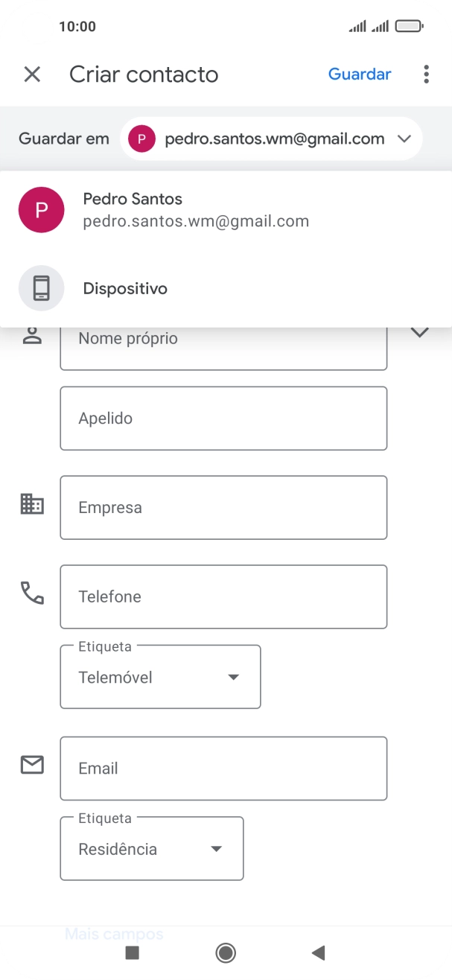Screen dimensions: 452x980
Task: Click Mais campos to add more fields
Action: pyautogui.click(x=115, y=933)
